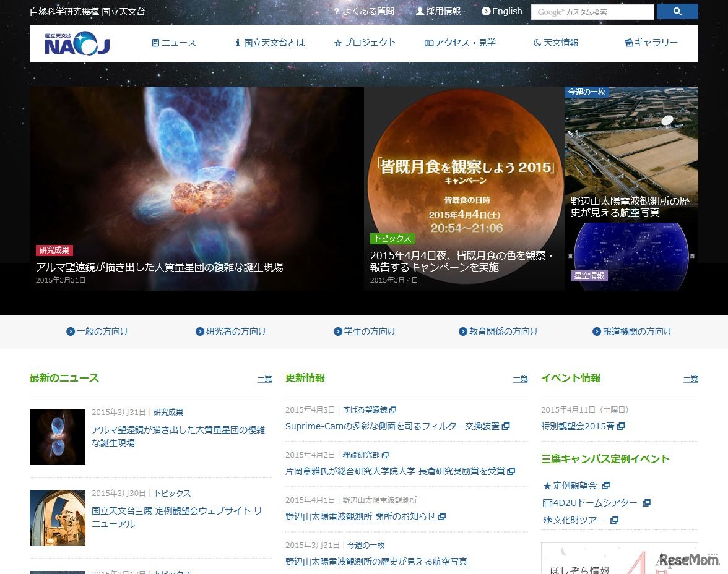The width and height of the screenshot is (728, 574).
Task: Open the 野辺山太陽電波観測所 閉所のお知らせ article
Action: [x=360, y=516]
